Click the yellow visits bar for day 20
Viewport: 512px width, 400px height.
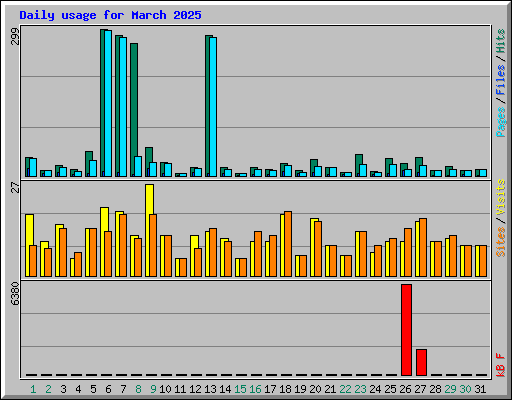click(312, 247)
